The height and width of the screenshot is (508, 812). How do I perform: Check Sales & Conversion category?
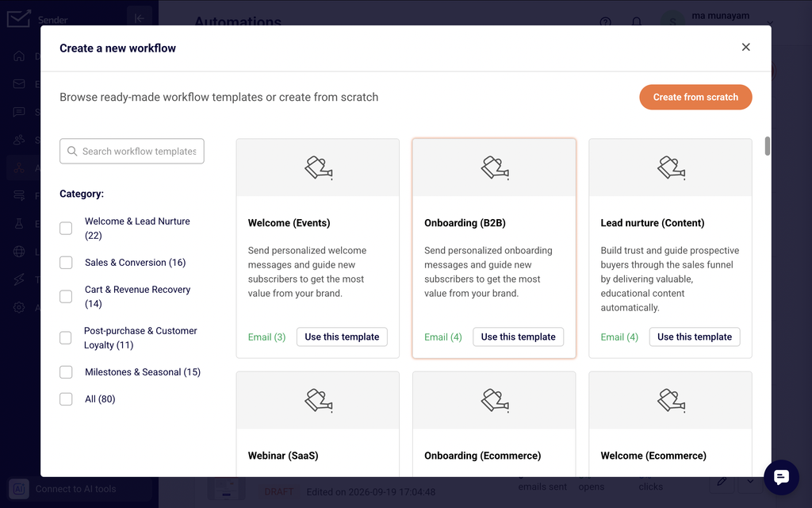point(66,262)
